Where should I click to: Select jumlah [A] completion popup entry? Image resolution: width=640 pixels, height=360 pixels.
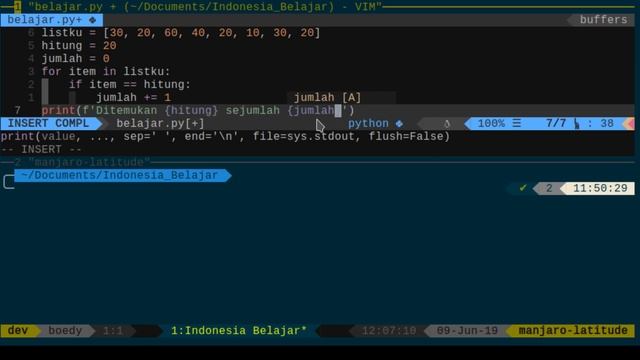coord(341,98)
